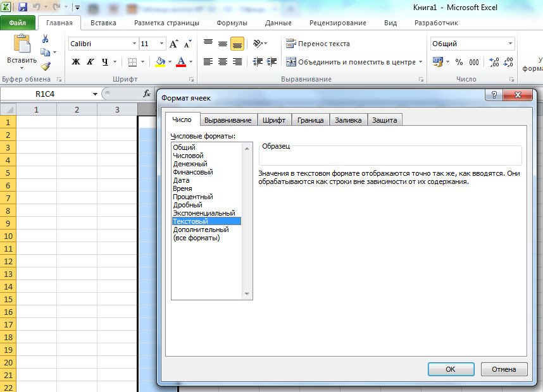543x392 pixels.
Task: Select Числовой in the number formats list
Action: tap(206, 156)
